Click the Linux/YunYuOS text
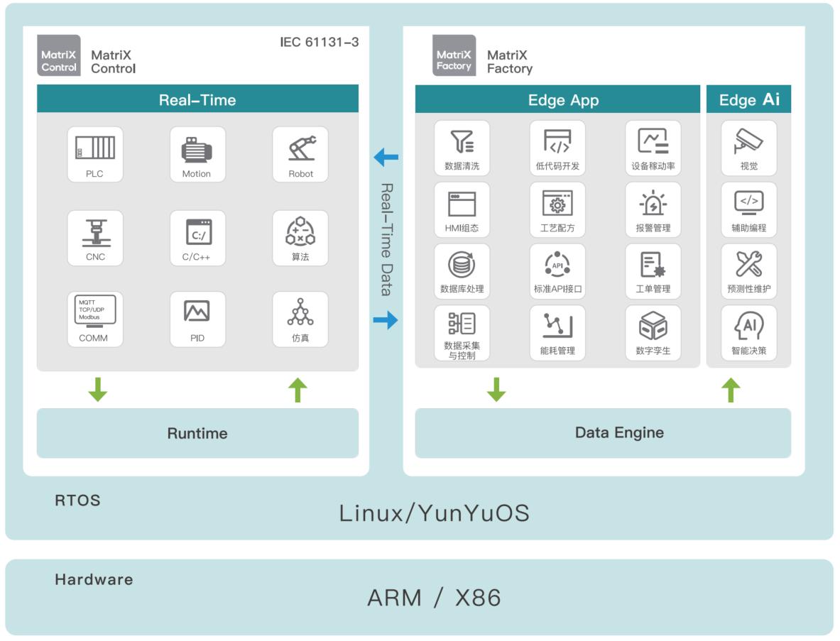Screen dimensions: 840x641 435,513
